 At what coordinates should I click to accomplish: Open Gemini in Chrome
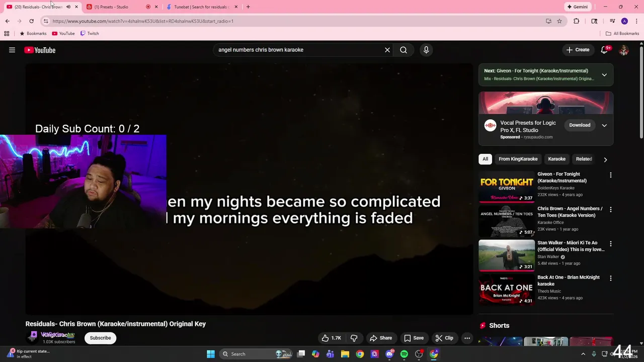point(577,7)
